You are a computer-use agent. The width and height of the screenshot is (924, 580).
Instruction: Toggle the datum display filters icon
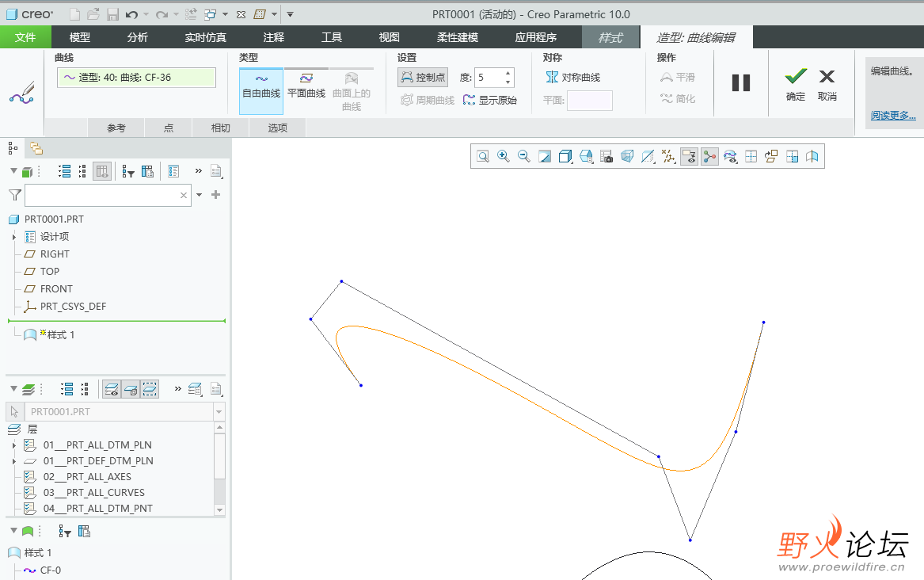668,156
